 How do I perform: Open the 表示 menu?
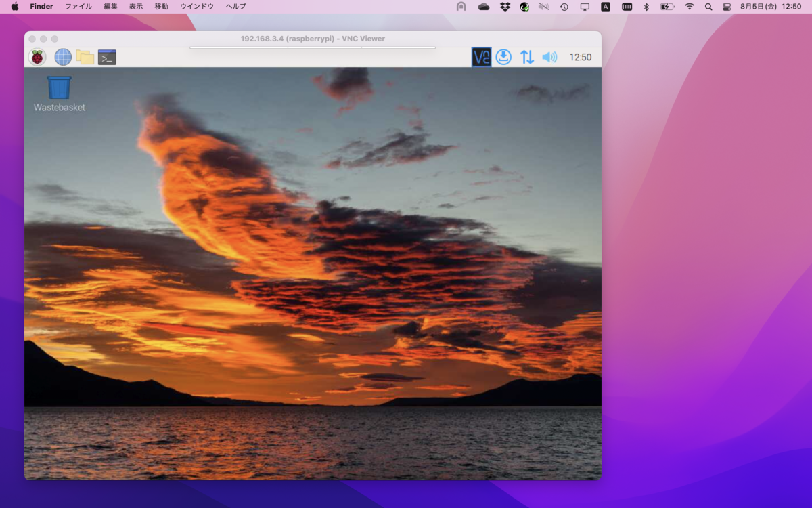click(x=136, y=7)
